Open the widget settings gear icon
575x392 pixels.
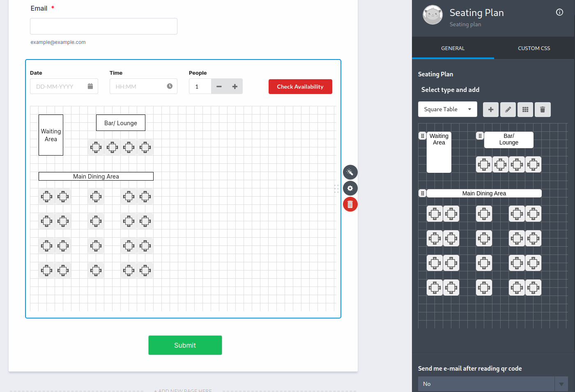350,188
